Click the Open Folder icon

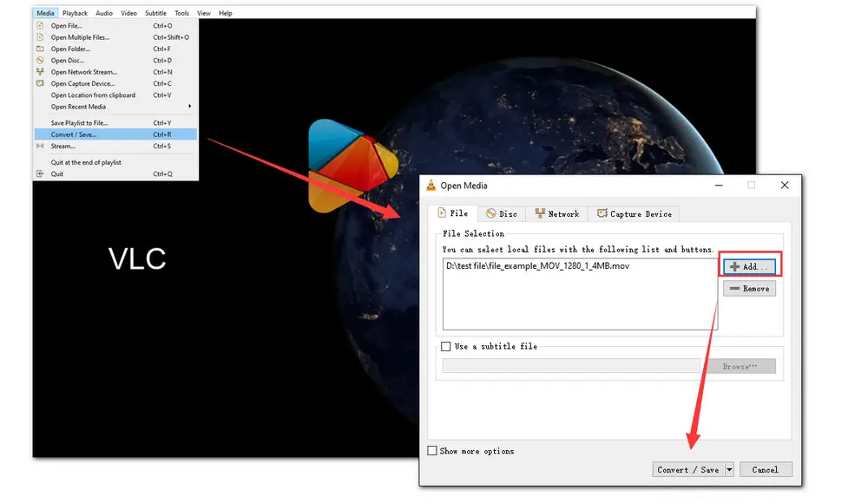point(40,49)
